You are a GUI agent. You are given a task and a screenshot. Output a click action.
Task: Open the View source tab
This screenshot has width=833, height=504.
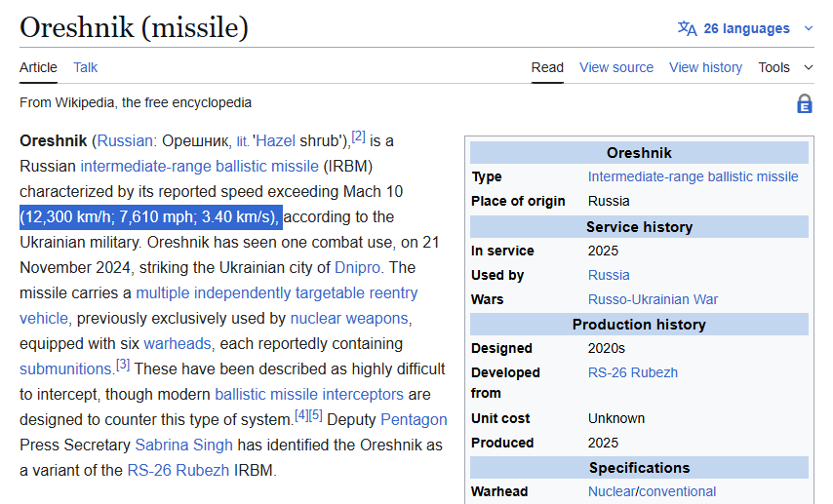pyautogui.click(x=616, y=67)
